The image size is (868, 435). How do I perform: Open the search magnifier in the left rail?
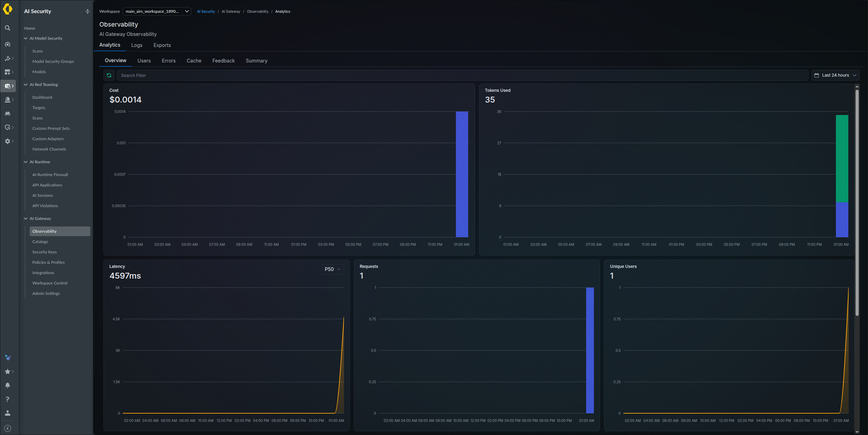7,28
